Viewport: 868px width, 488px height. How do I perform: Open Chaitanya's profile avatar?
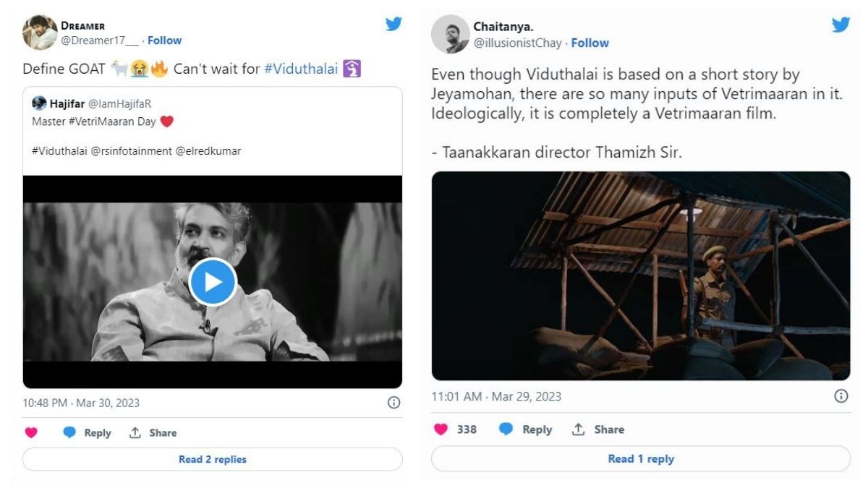click(x=450, y=34)
